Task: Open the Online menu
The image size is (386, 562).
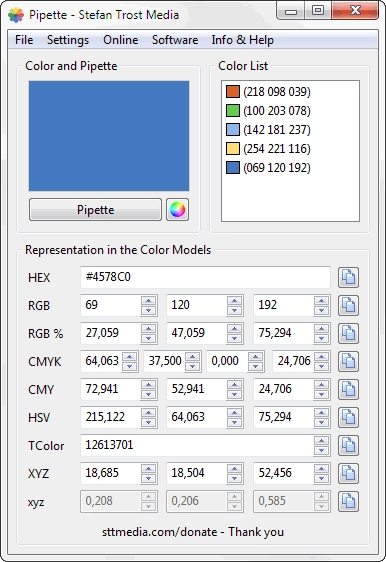Action: click(120, 40)
